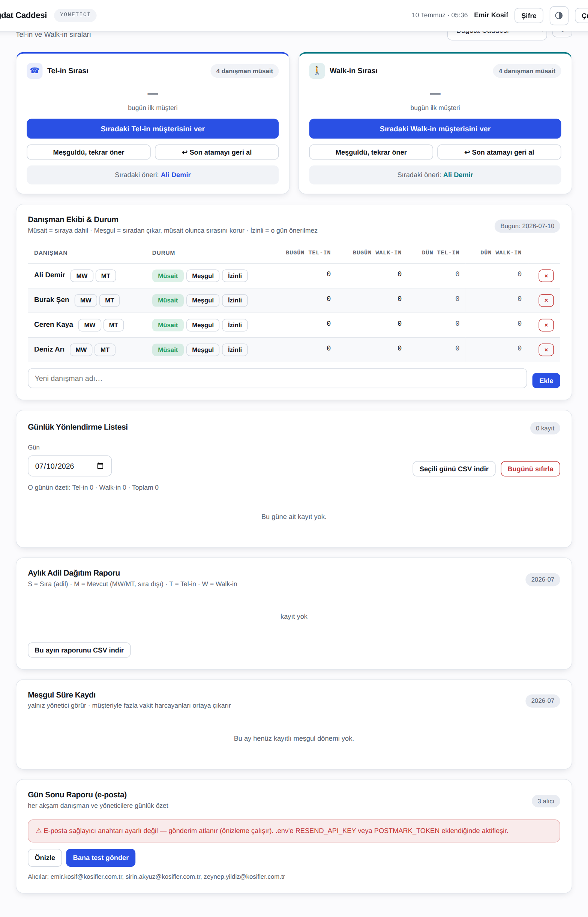Click the Tel-in phone icon
Viewport: 588px width, 917px height.
[x=34, y=71]
